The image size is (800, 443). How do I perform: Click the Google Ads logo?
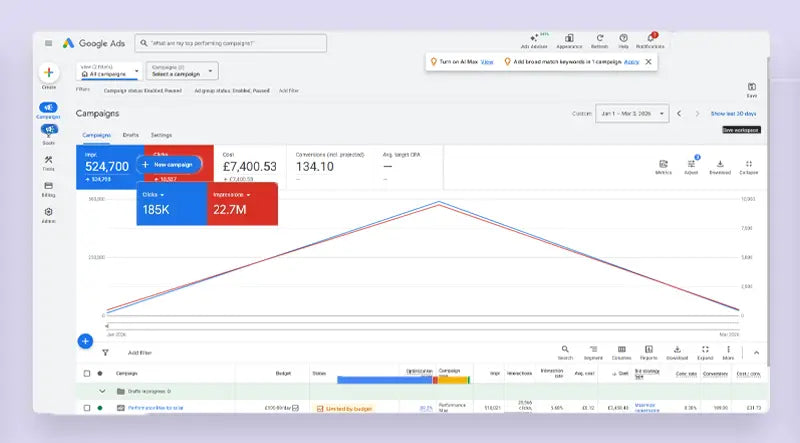click(x=94, y=43)
